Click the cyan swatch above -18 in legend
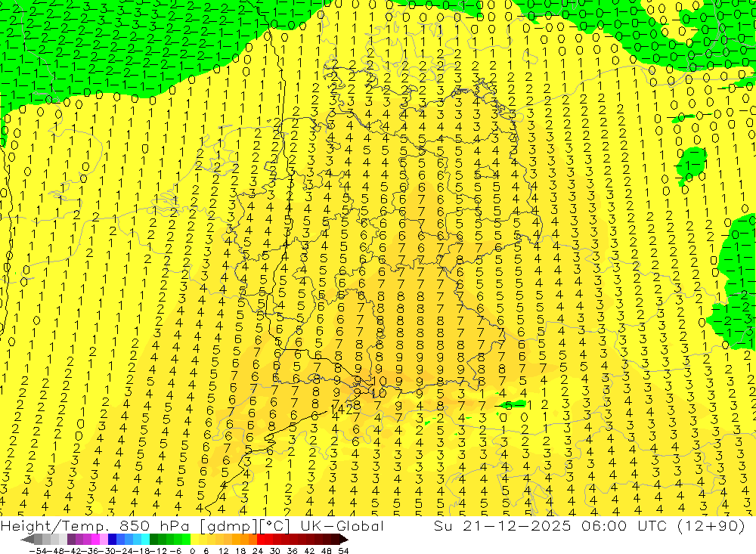 pyautogui.click(x=146, y=539)
